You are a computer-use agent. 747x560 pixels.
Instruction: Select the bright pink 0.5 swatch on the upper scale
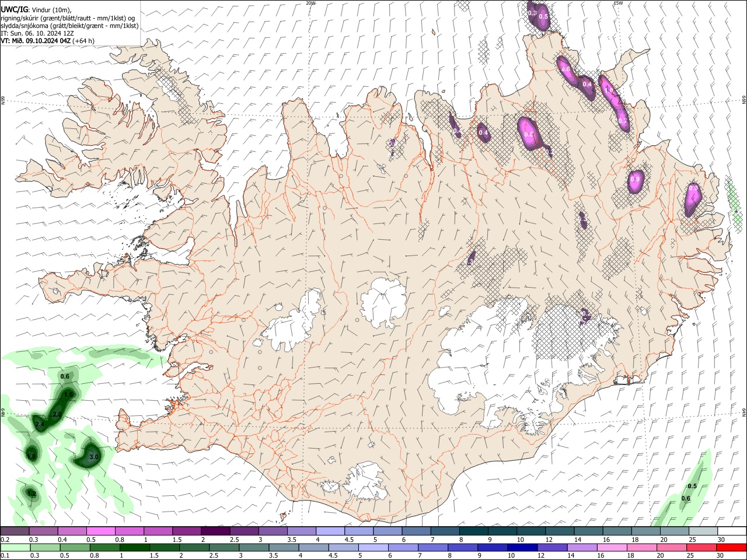pyautogui.click(x=100, y=531)
